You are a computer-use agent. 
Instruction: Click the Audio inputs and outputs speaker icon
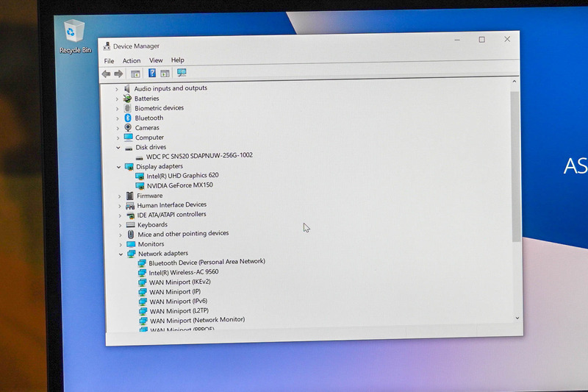point(127,88)
